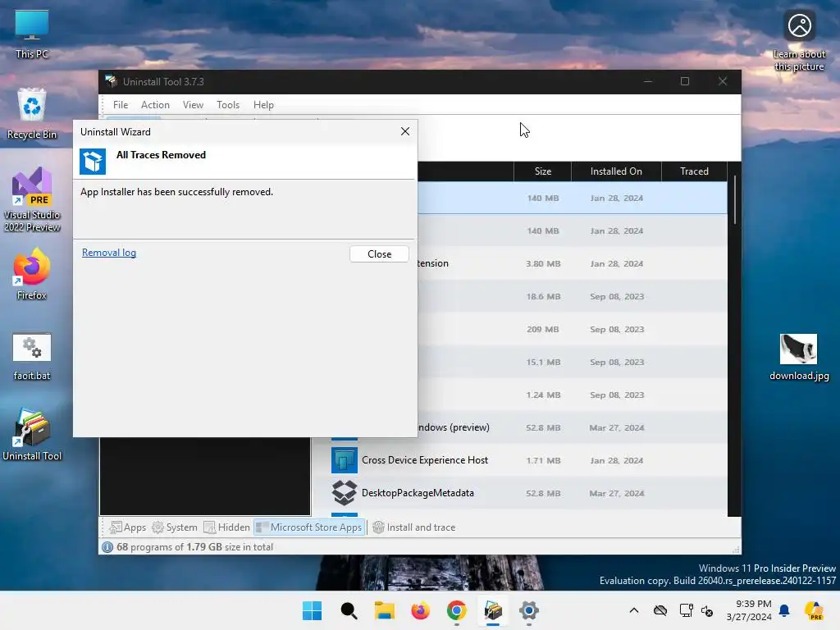Select the Uninstall Tool desktop shortcut

(x=32, y=435)
